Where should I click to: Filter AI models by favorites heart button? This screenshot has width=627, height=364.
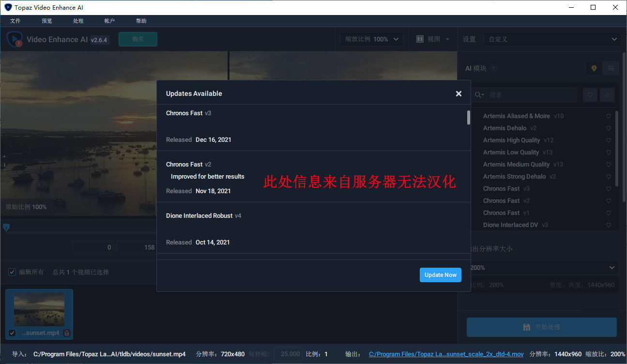point(590,95)
